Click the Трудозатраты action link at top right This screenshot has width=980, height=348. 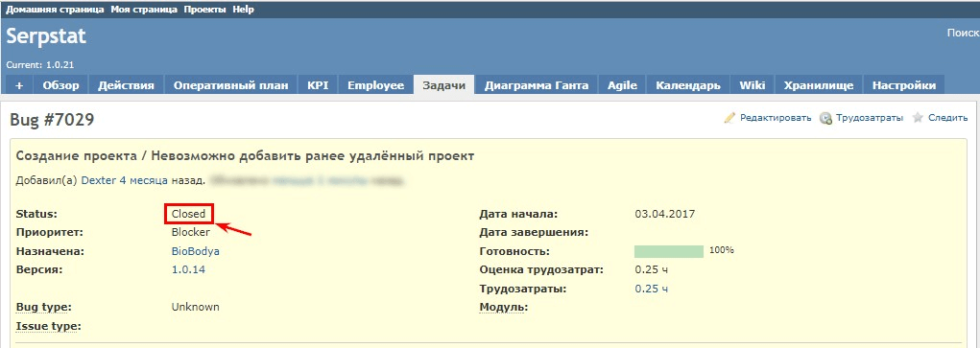click(870, 118)
